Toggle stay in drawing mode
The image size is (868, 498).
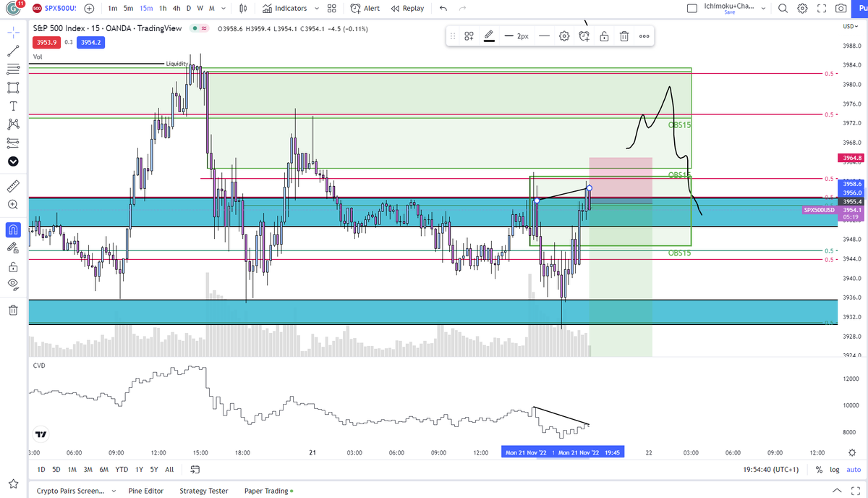pos(13,248)
